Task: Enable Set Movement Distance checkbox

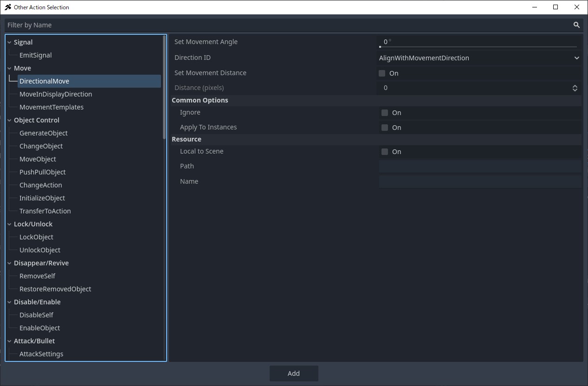Action: pyautogui.click(x=382, y=73)
